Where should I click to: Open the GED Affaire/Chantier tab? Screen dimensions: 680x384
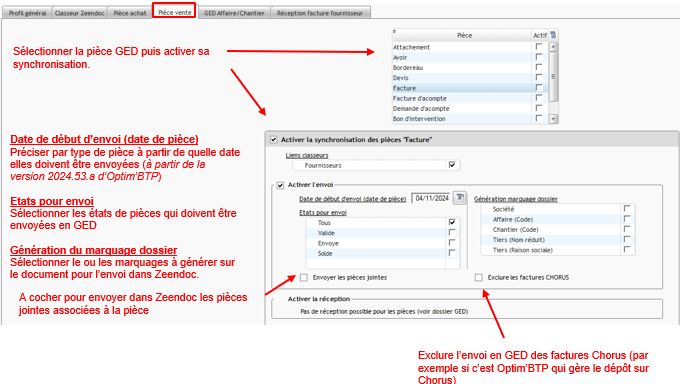(x=234, y=13)
